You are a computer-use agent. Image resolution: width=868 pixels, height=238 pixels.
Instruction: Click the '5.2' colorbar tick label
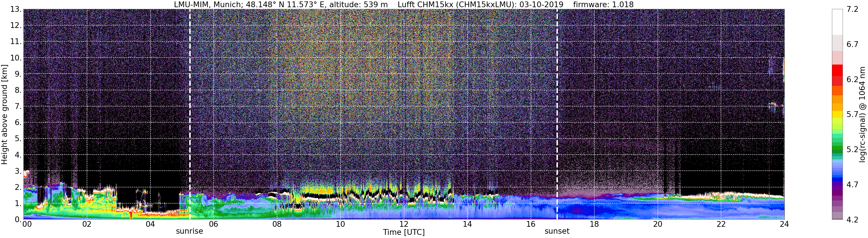tap(852, 150)
